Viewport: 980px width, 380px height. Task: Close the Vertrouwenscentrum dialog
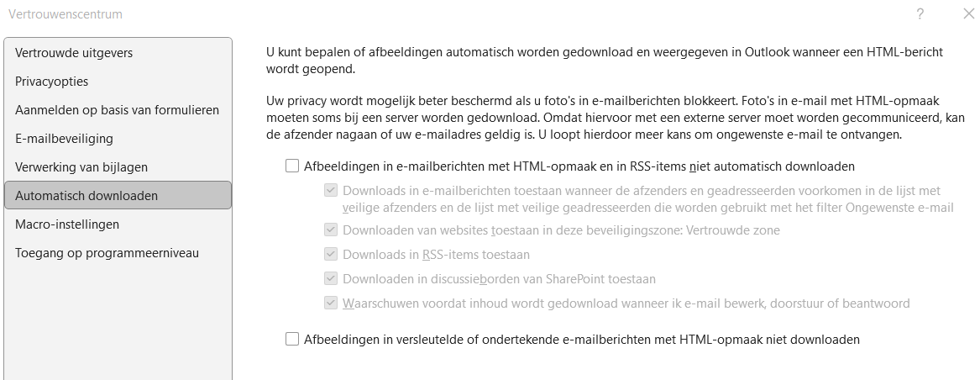(x=968, y=13)
